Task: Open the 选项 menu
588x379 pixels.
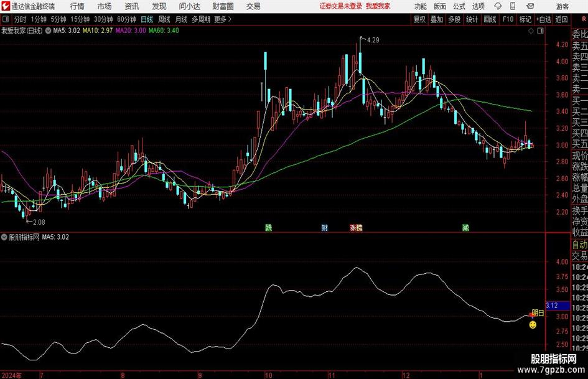Action: [x=478, y=6]
